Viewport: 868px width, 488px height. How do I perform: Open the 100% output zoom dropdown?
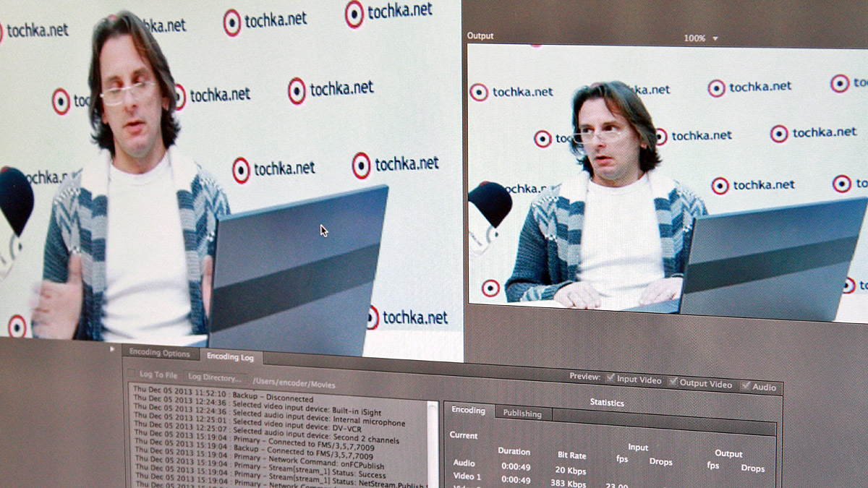(x=701, y=38)
